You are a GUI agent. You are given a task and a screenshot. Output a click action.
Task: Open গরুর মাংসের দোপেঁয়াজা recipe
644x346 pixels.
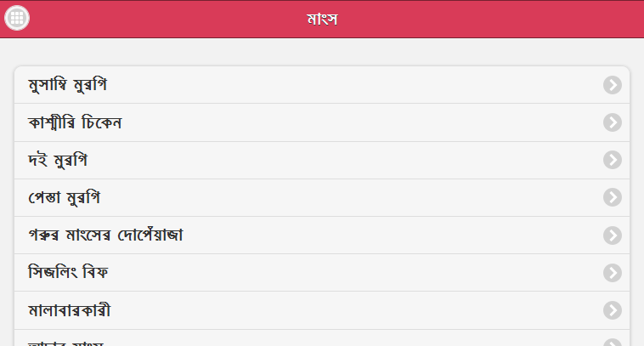pos(106,235)
